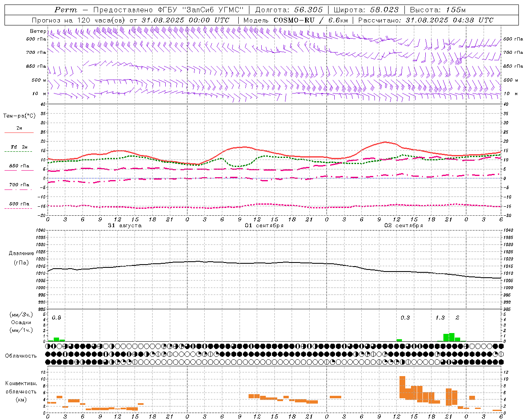The image size is (525, 420).
Task: Click the forecast span text Прогноз на 120 часа(ов)
Action: coord(79,20)
